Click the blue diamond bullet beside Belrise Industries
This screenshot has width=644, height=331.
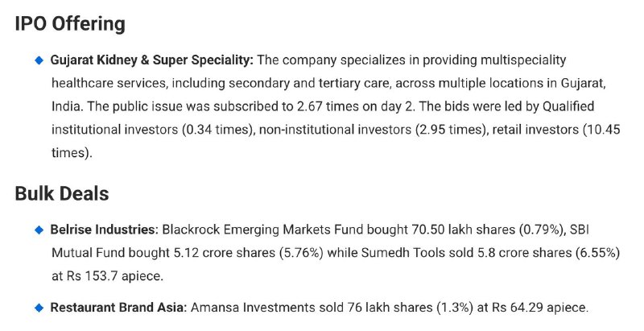39,230
